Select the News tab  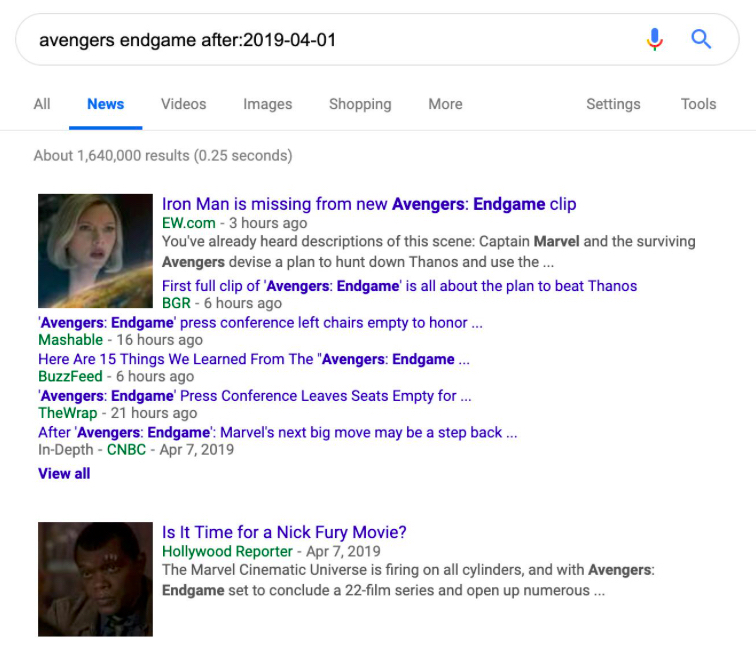(106, 104)
